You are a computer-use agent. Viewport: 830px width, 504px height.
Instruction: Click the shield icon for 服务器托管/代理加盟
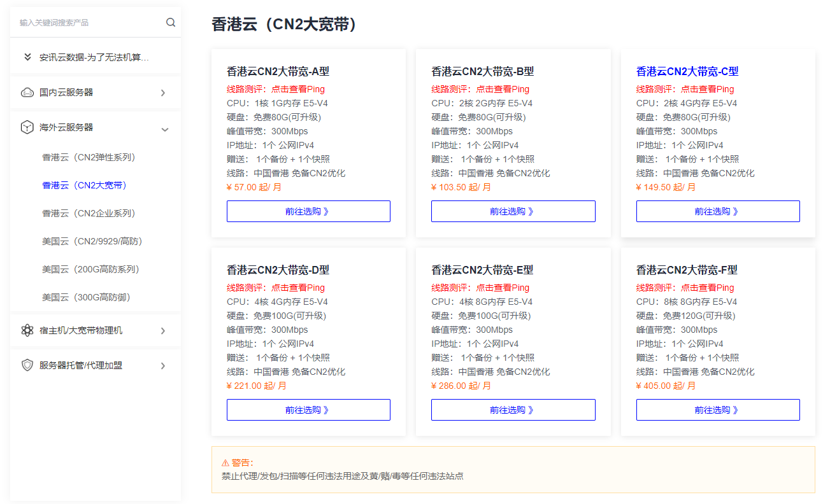point(27,366)
